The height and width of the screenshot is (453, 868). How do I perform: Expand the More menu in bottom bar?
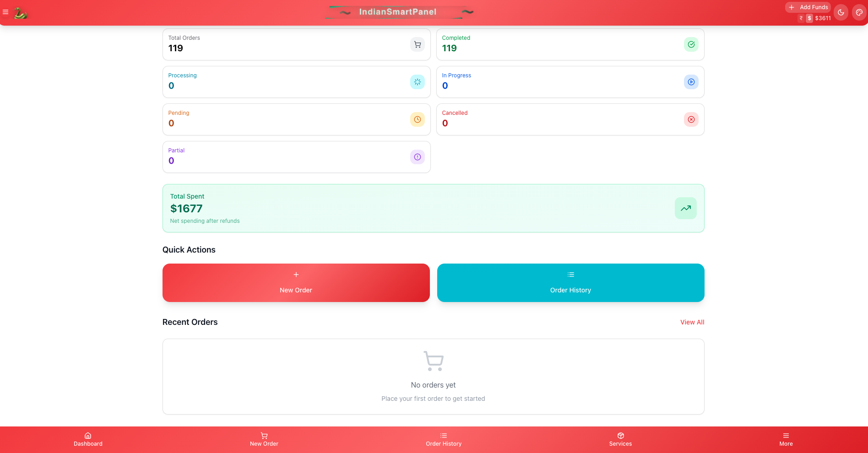click(x=786, y=439)
